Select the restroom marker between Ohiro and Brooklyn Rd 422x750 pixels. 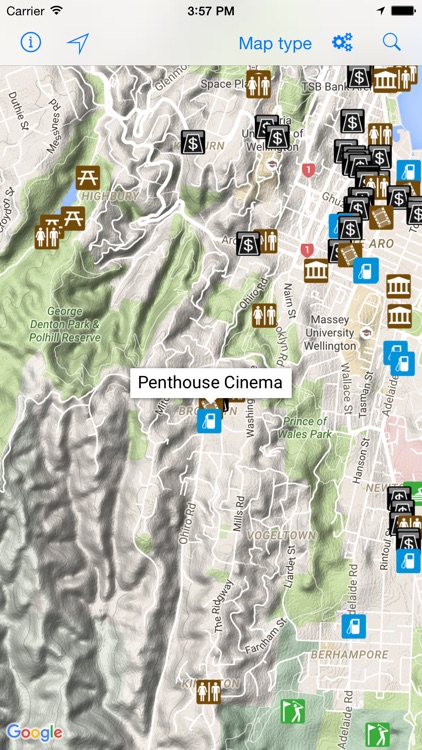(x=265, y=316)
